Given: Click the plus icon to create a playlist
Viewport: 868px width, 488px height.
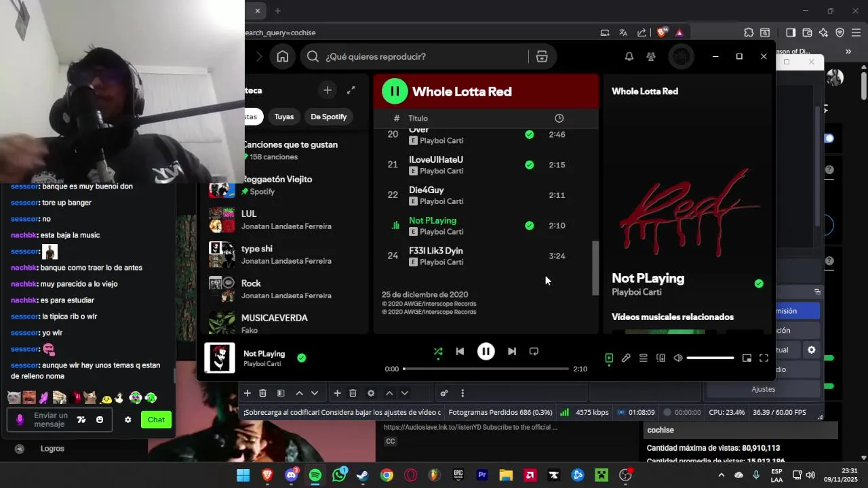Looking at the screenshot, I should click(x=328, y=90).
